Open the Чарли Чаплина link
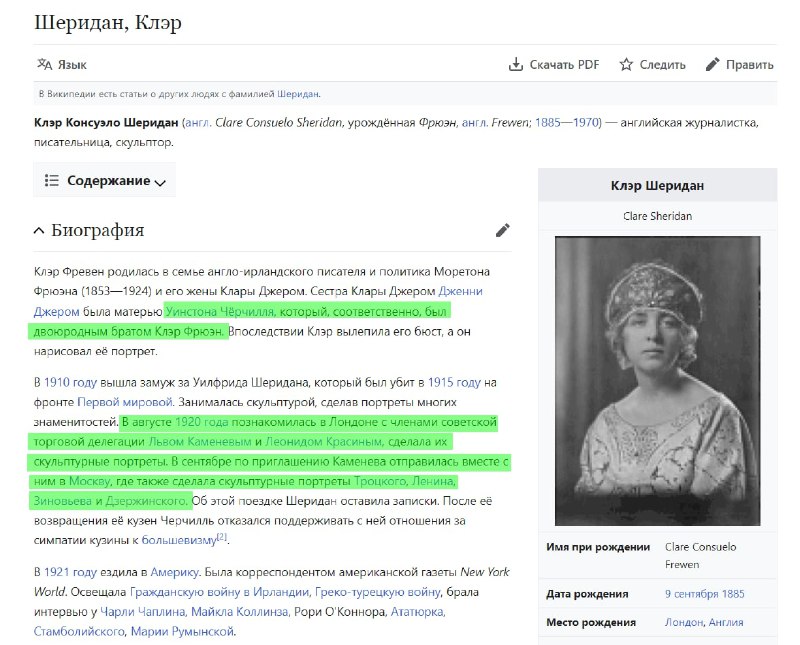 coord(143,611)
